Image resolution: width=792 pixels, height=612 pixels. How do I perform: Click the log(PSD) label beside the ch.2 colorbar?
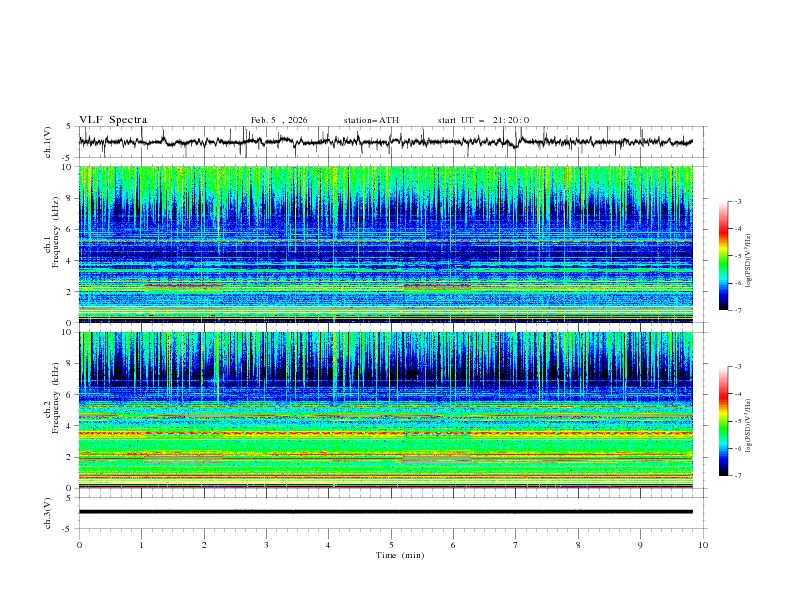pyautogui.click(x=749, y=426)
